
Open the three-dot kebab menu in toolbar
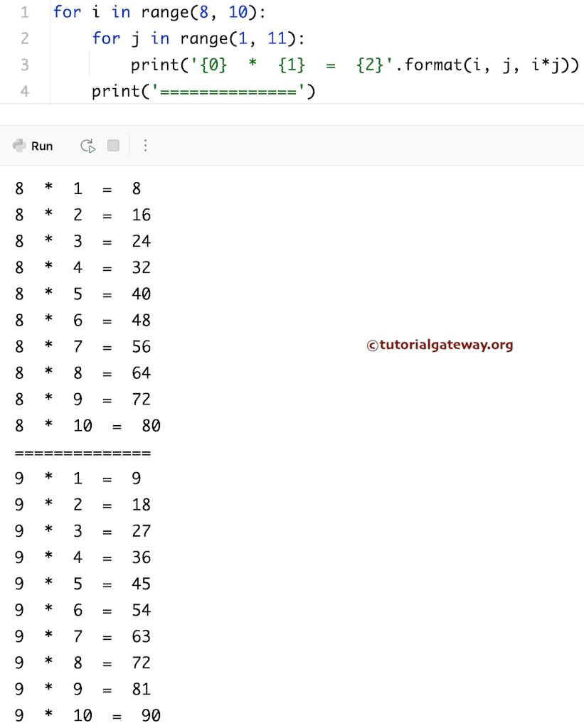click(x=145, y=146)
